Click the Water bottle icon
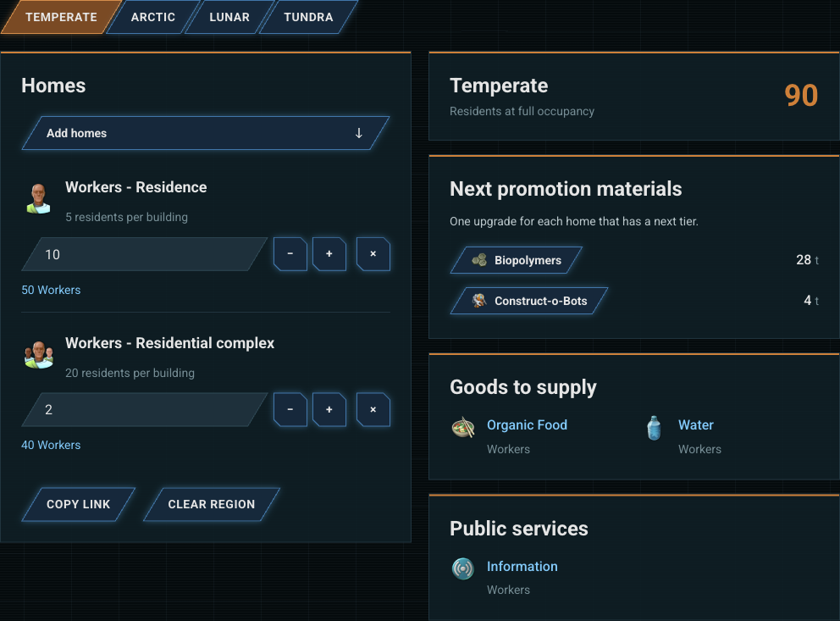840x621 pixels. 654,428
